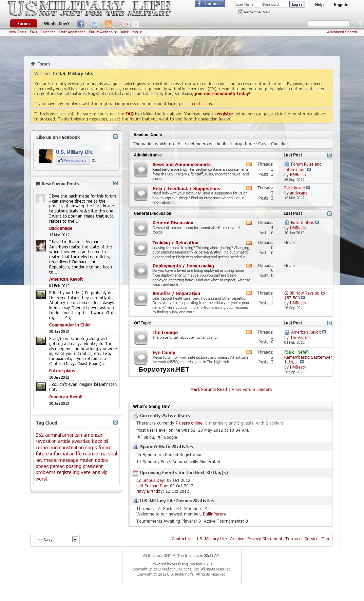Toggle the Remember Me checkbox
This screenshot has height=601, width=364.
(241, 12)
